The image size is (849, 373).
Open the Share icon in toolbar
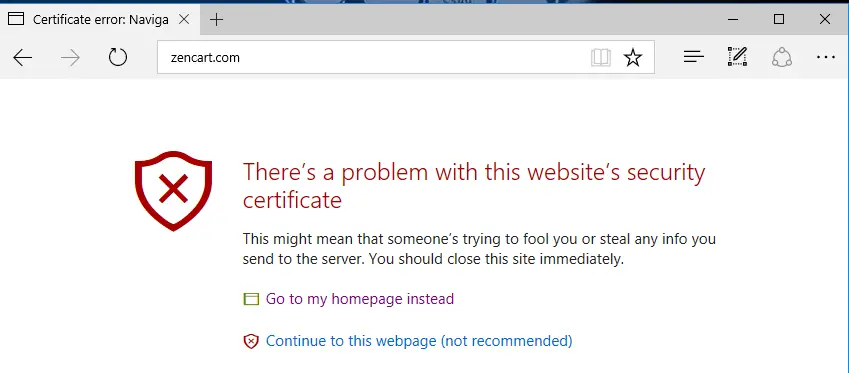pos(782,57)
